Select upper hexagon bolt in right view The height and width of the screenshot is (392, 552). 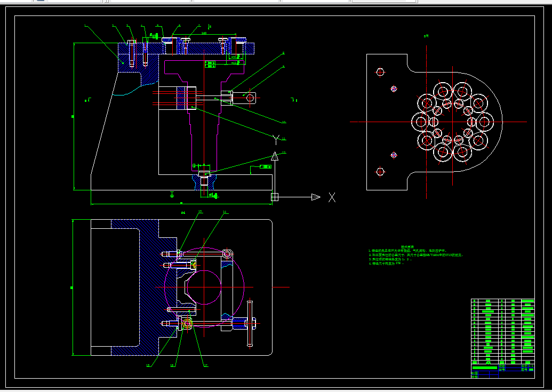pyautogui.click(x=380, y=72)
